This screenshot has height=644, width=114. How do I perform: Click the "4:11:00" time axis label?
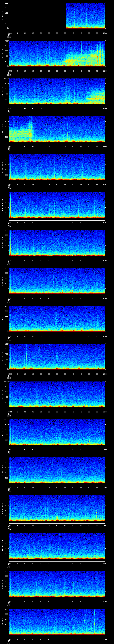point(9,109)
